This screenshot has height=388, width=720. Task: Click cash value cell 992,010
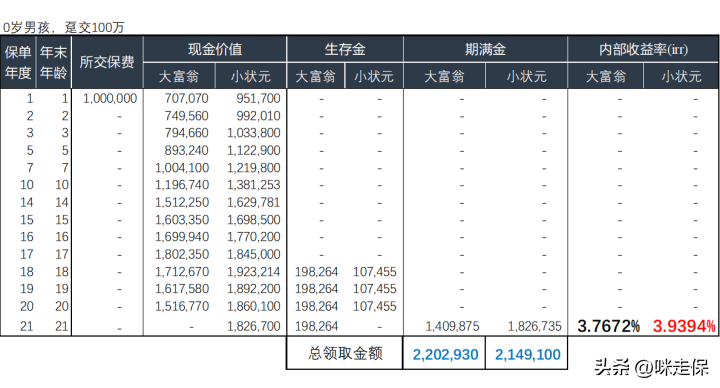click(259, 116)
